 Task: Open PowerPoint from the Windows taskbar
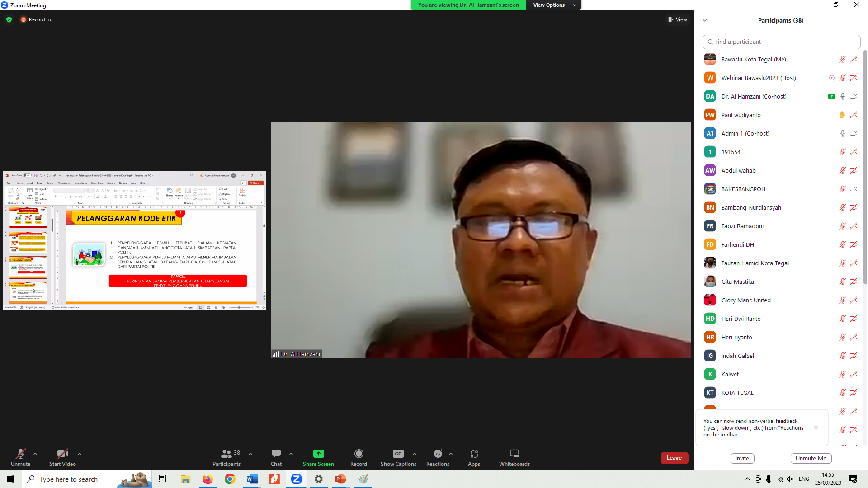pyautogui.click(x=340, y=479)
